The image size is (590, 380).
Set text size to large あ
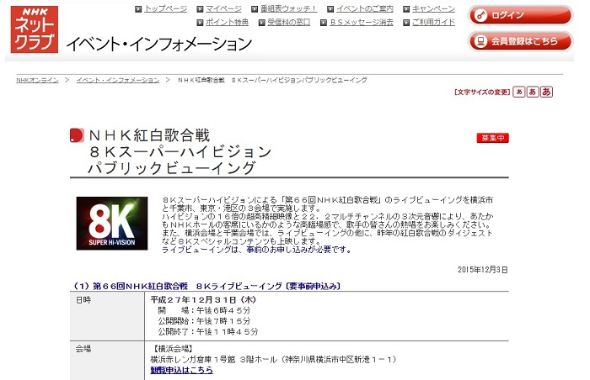click(546, 92)
